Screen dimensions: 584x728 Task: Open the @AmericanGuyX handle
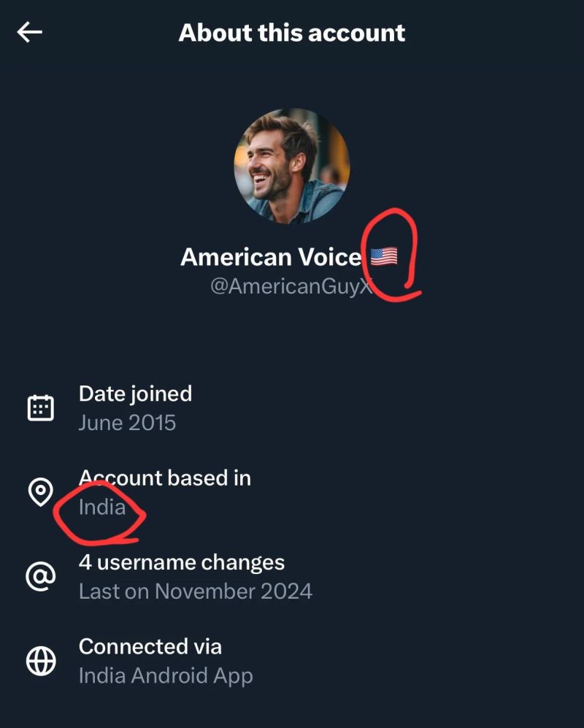click(x=291, y=286)
